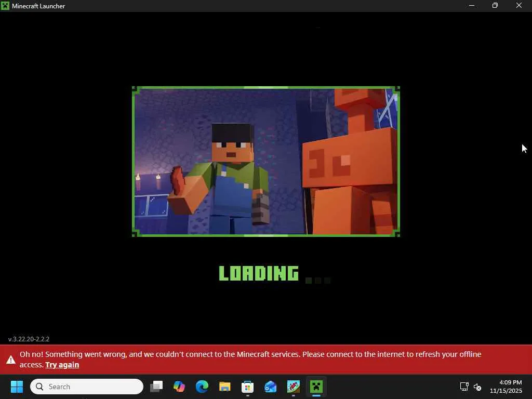Click the Minecraft Launcher title bar icon
This screenshot has height=399, width=532.
point(5,6)
